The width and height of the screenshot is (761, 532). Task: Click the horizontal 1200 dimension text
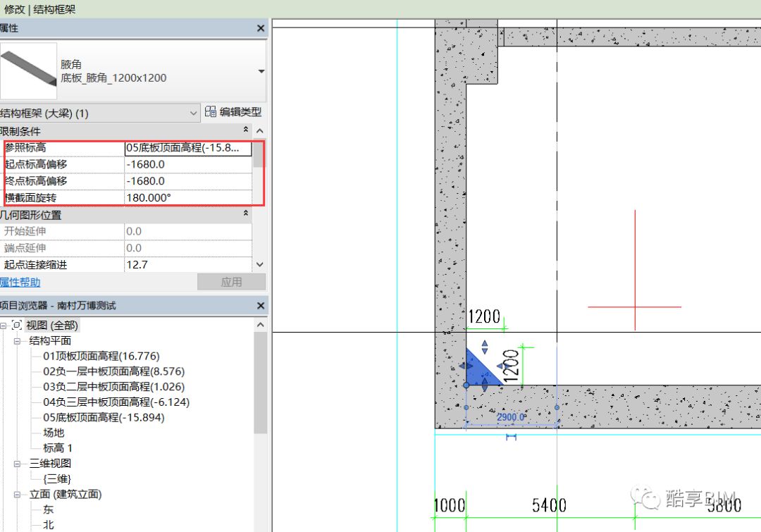(x=484, y=317)
